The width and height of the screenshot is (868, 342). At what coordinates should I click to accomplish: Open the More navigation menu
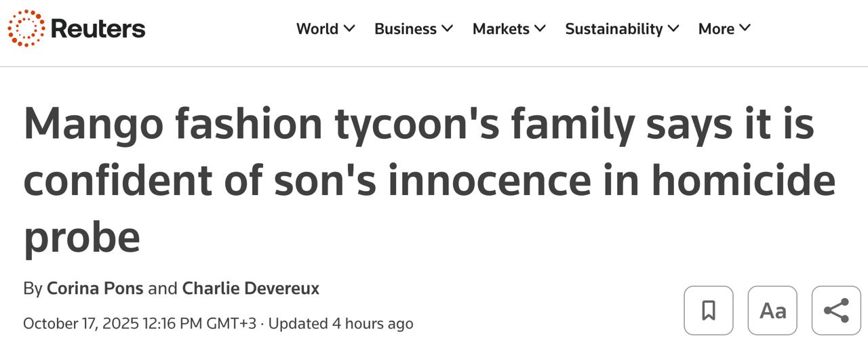point(716,28)
